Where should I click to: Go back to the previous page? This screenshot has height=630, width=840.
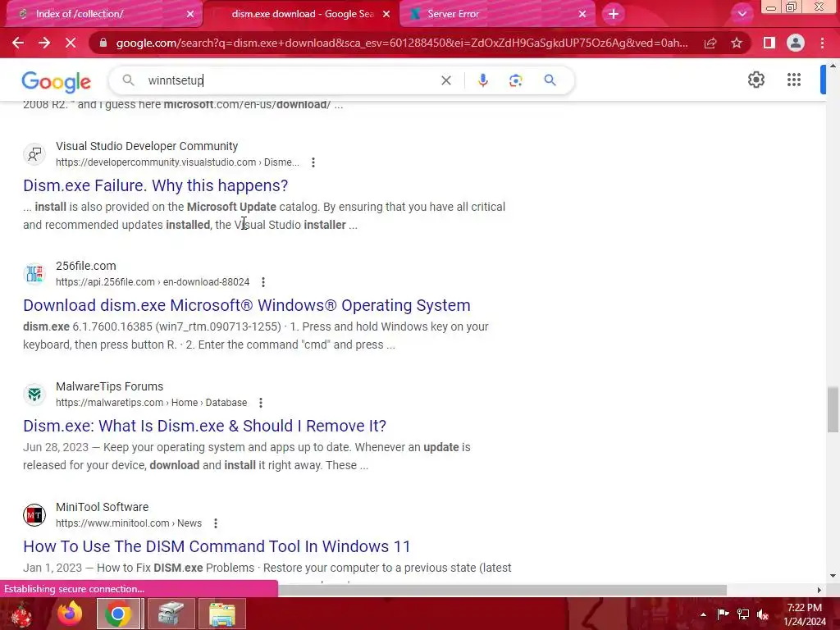pos(18,43)
